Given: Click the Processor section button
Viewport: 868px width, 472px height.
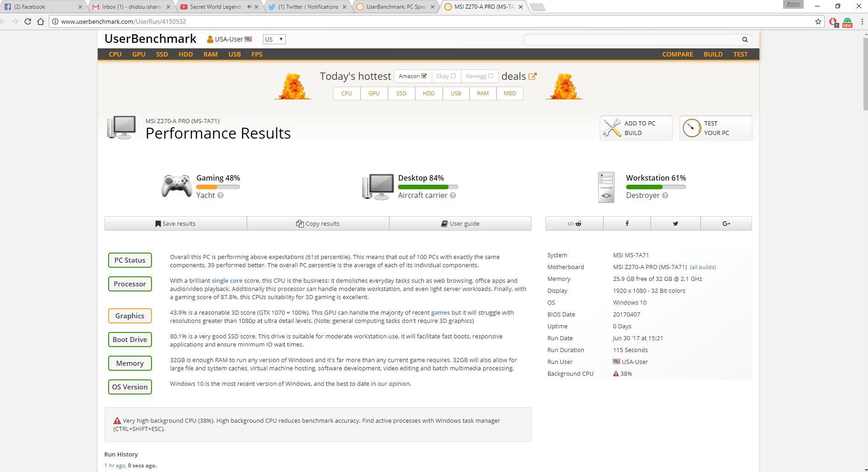Looking at the screenshot, I should [130, 284].
